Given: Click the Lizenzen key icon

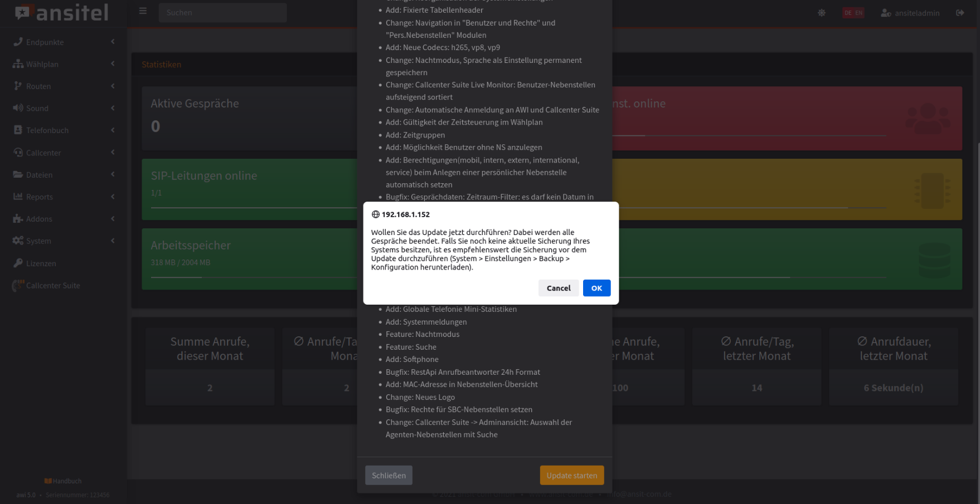Looking at the screenshot, I should [18, 263].
